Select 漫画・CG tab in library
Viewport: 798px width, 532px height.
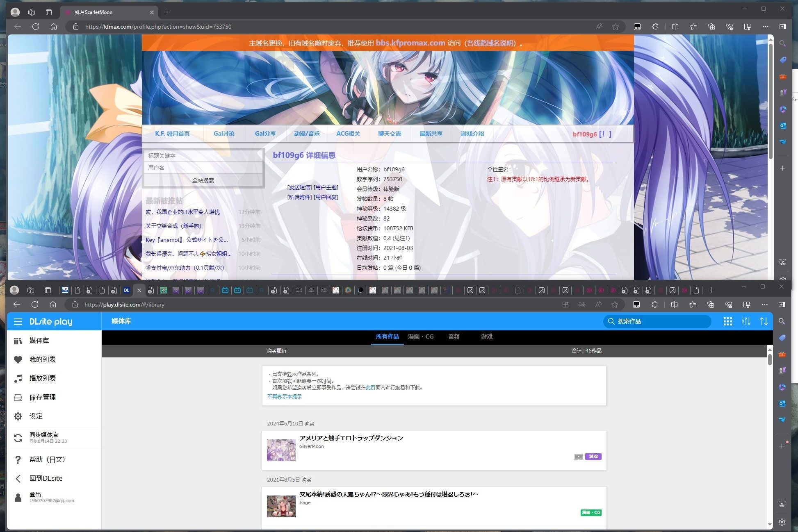421,336
